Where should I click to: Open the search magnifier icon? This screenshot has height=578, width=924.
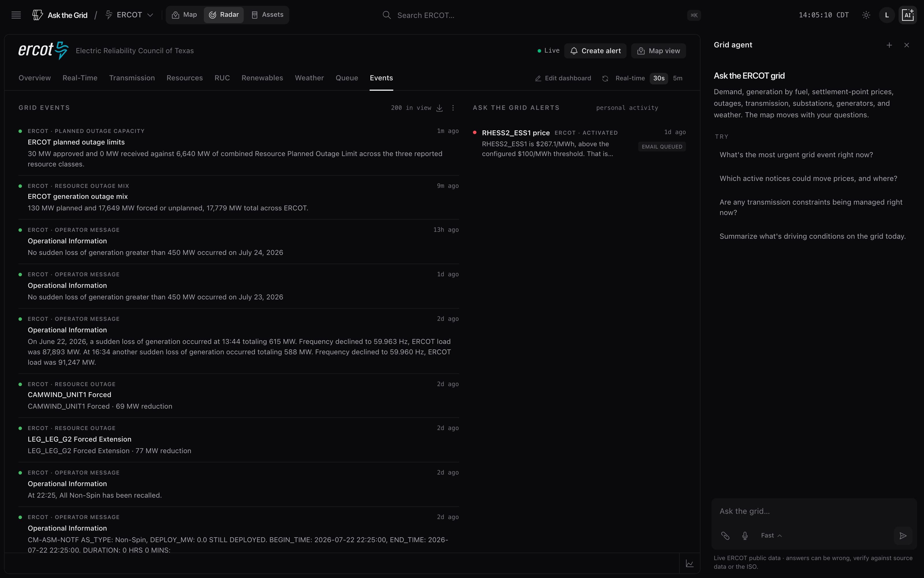pos(387,15)
